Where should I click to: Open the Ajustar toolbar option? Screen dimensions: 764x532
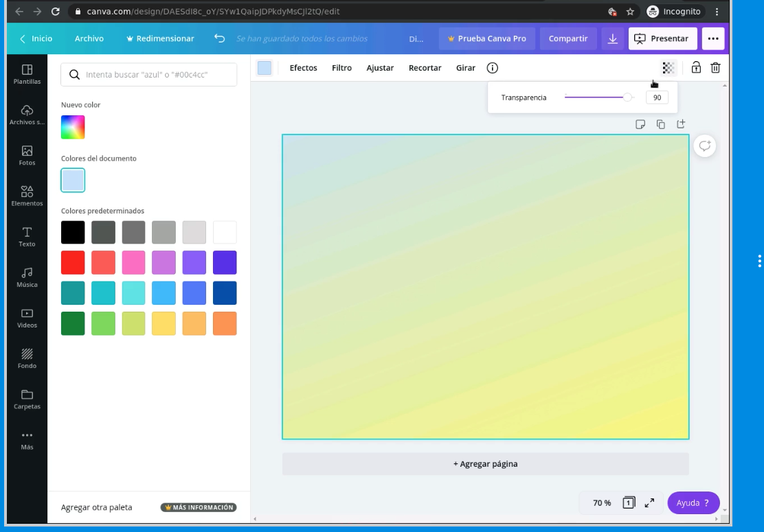coord(380,68)
